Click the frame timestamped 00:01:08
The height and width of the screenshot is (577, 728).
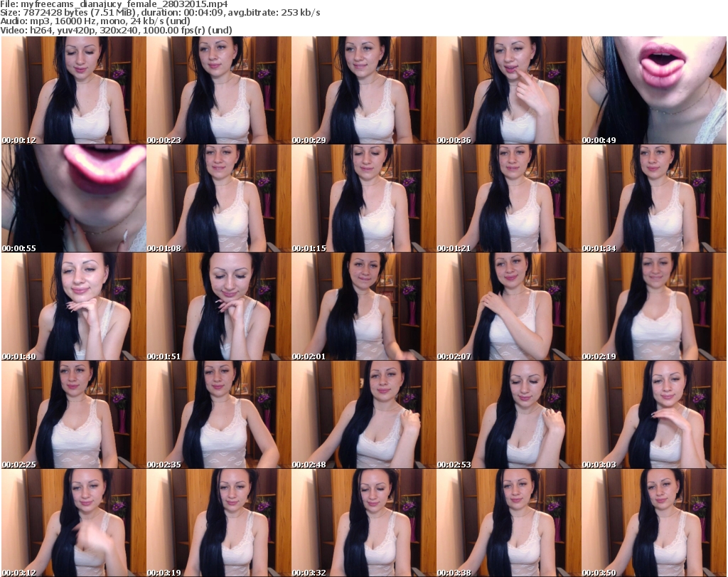click(219, 198)
